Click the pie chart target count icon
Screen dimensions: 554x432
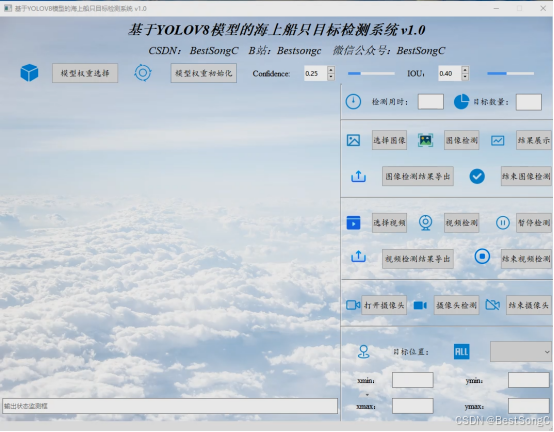[461, 102]
